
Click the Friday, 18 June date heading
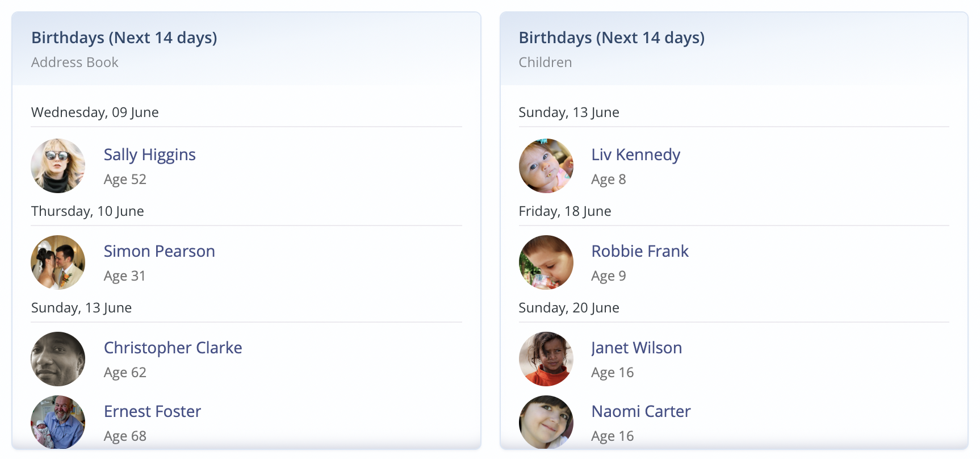564,211
